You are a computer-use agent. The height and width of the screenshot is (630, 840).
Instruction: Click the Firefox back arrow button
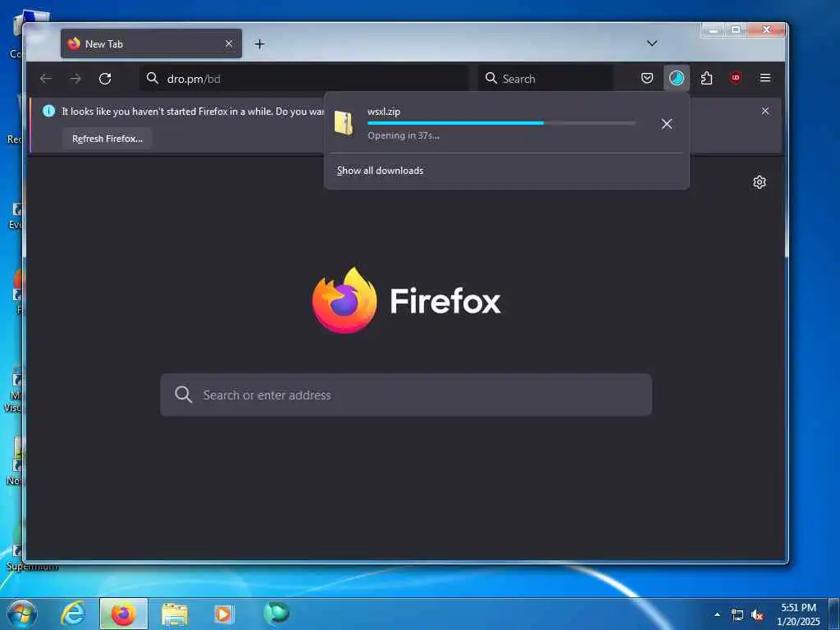[46, 79]
